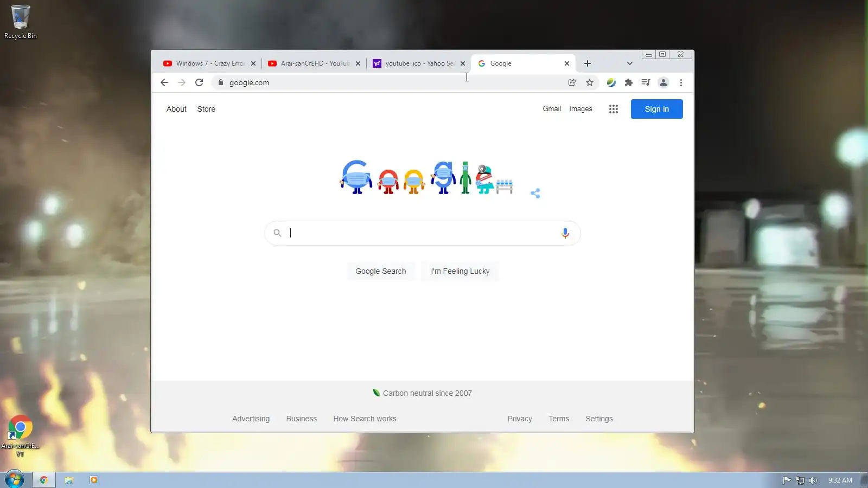Viewport: 868px width, 488px height.
Task: Close the youtube .ico Yahoo Search tab
Action: (463, 63)
